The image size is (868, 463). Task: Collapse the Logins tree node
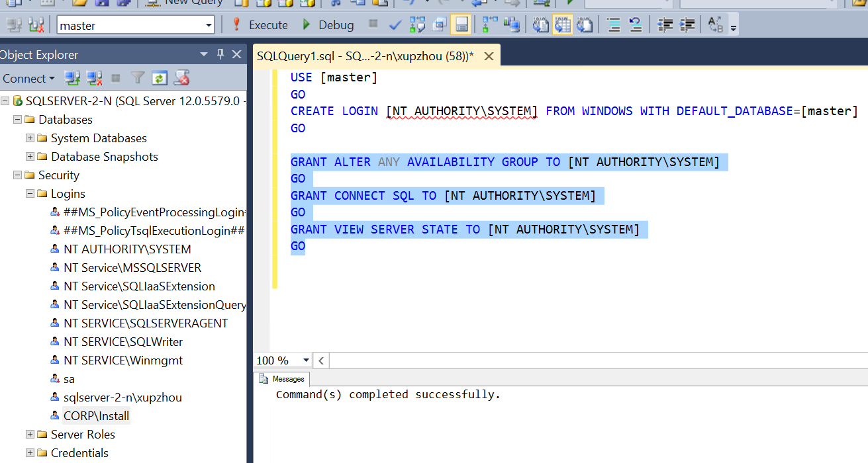point(30,194)
